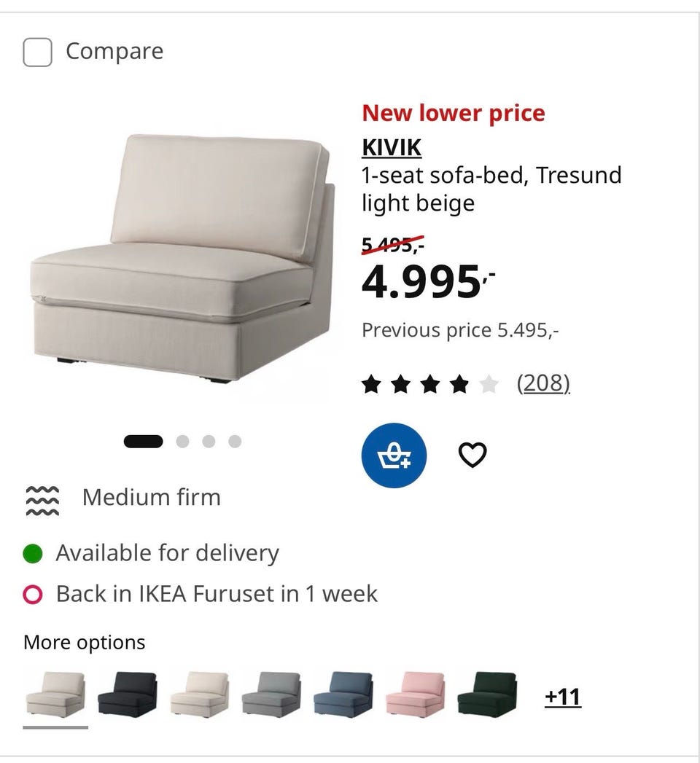Jump to last image carousel dot
This screenshot has width=700, height=763.
tap(235, 442)
